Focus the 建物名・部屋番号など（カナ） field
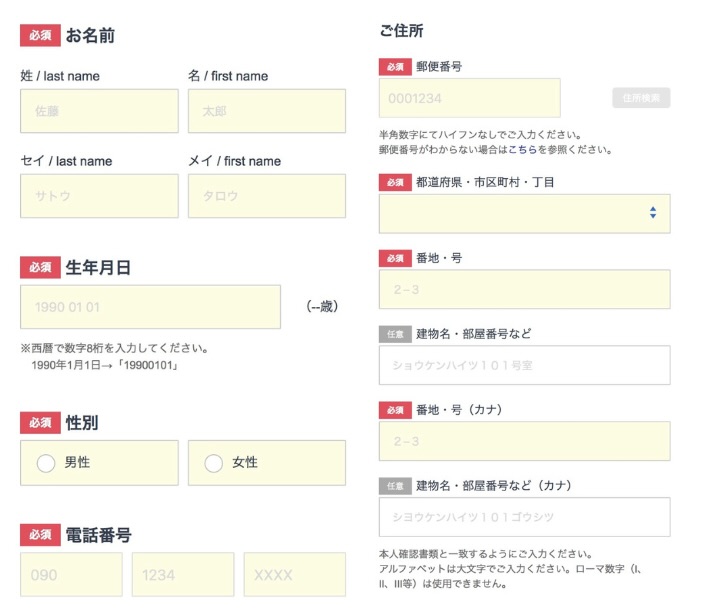The width and height of the screenshot is (711, 616). click(524, 517)
